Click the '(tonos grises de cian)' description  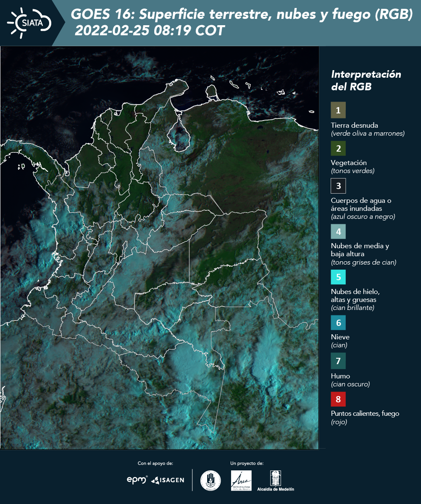coord(364,262)
